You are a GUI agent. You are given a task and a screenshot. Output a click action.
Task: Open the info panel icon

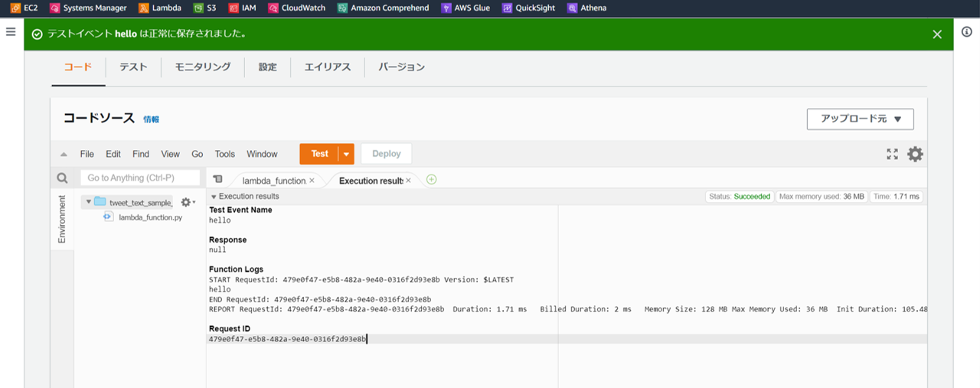pos(967,31)
